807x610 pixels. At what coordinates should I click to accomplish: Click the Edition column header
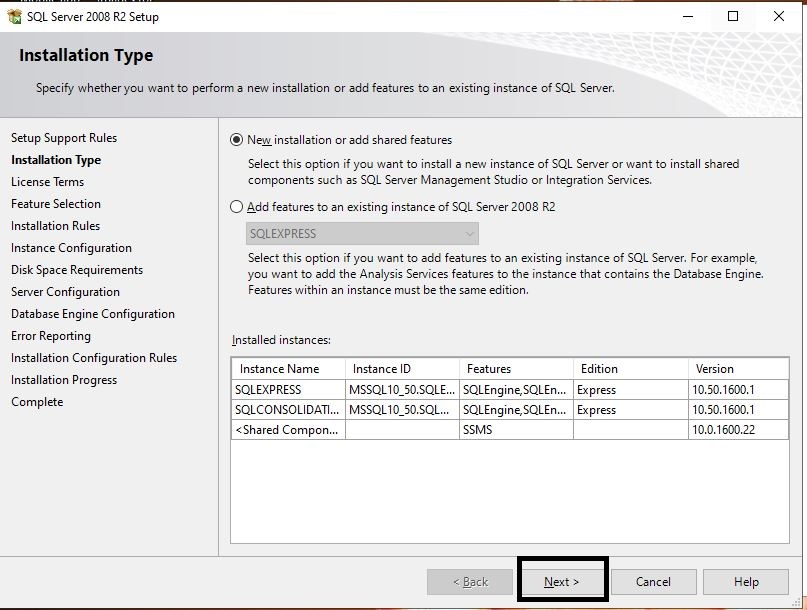(x=631, y=369)
